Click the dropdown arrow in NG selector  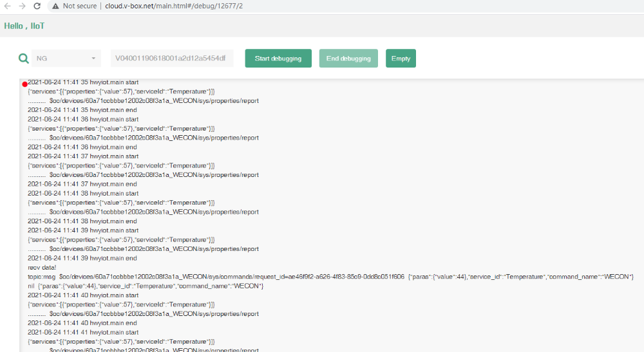point(93,59)
